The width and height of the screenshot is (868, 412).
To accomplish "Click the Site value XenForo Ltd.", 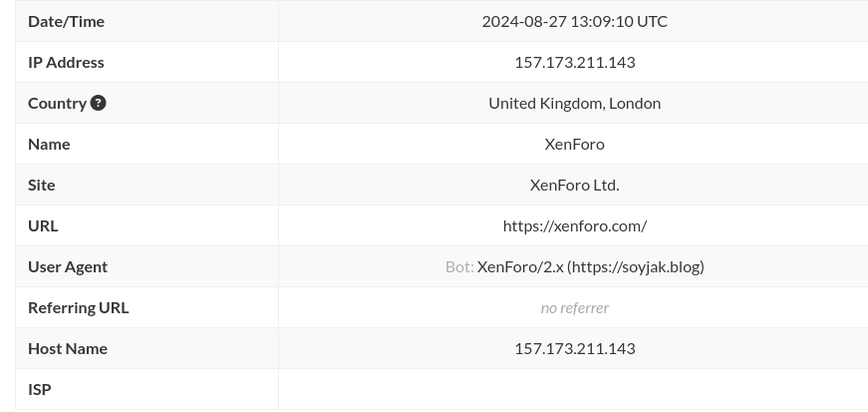I will point(575,186).
